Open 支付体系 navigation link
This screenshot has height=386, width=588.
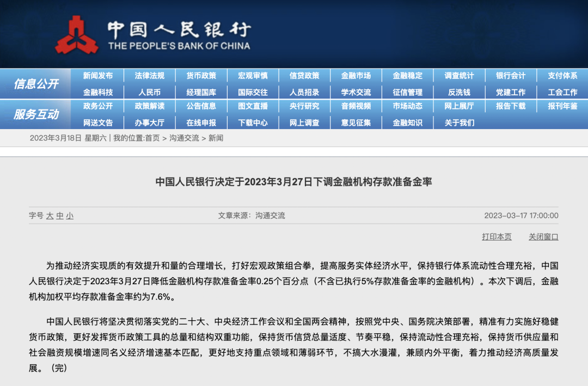click(562, 76)
